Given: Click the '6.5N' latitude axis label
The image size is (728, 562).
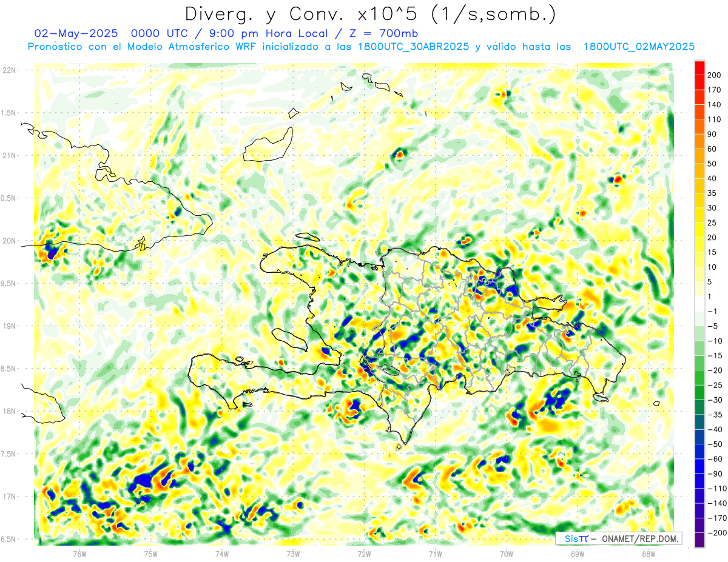Looking at the screenshot, I should [x=9, y=539].
